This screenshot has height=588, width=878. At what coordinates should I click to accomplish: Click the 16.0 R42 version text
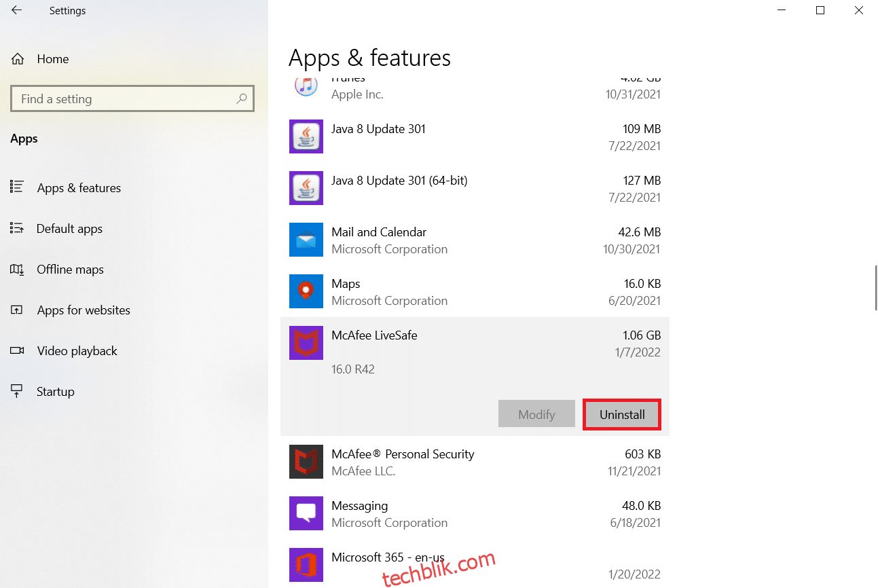click(353, 369)
